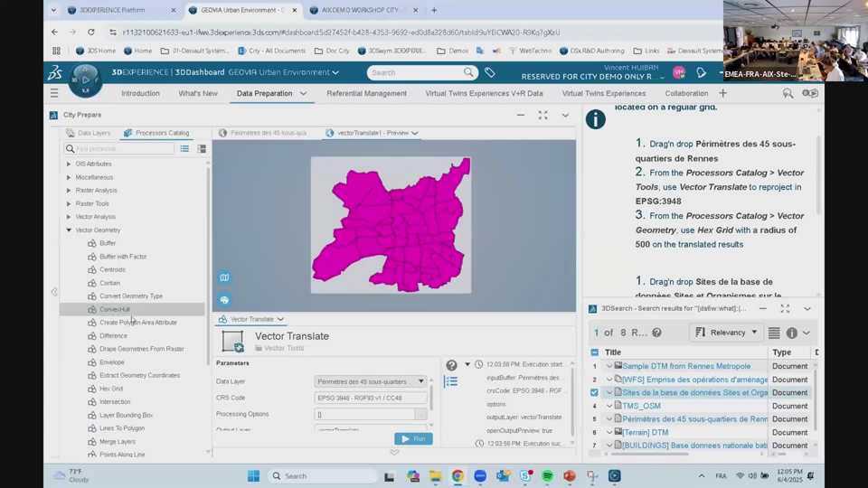Select the Merge Layers processor
868x488 pixels.
(118, 442)
